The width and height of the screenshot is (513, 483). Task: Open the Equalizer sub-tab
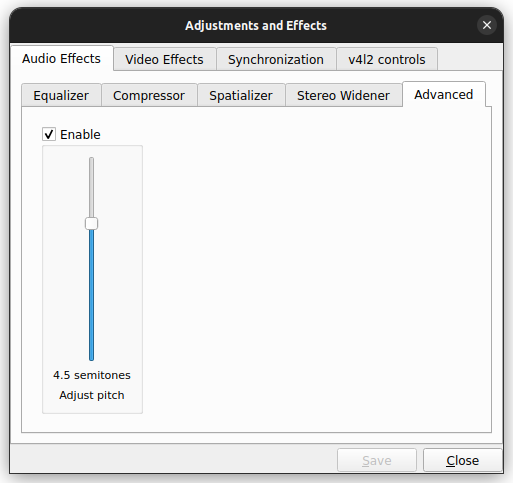coord(61,95)
